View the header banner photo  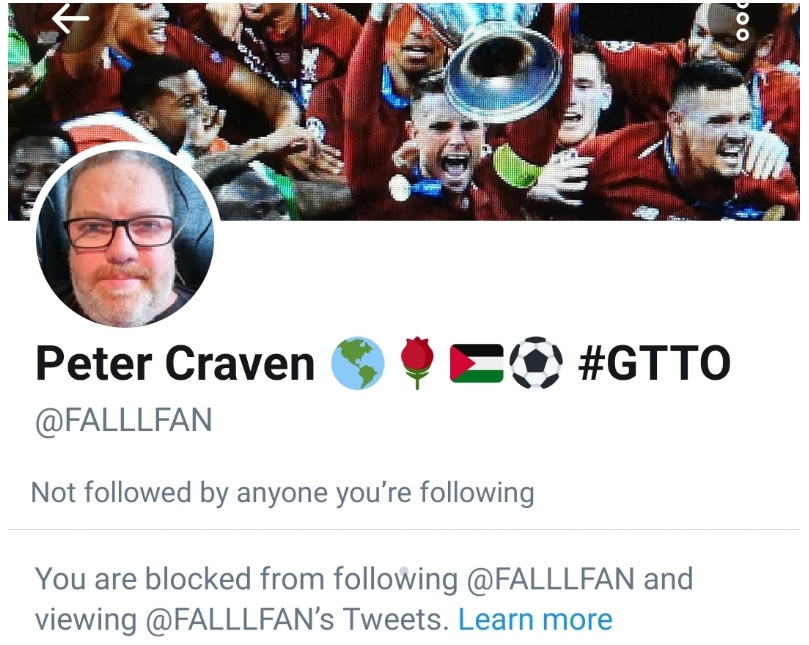click(404, 111)
